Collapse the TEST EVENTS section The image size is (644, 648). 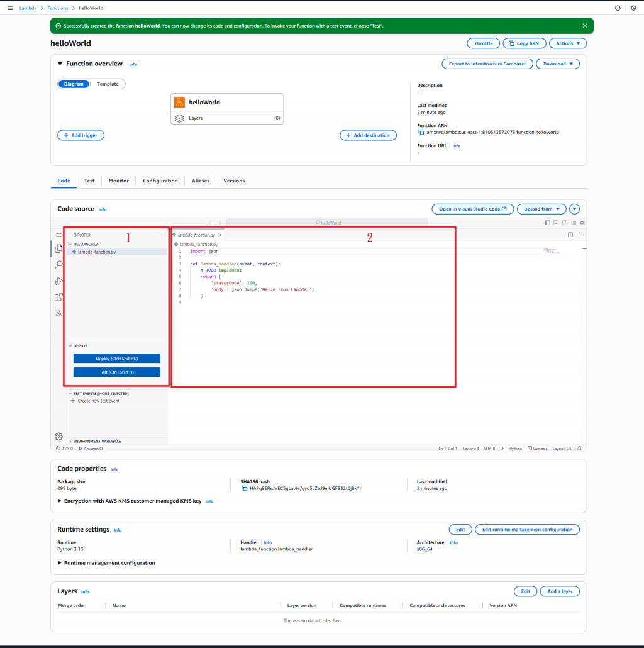(x=70, y=393)
